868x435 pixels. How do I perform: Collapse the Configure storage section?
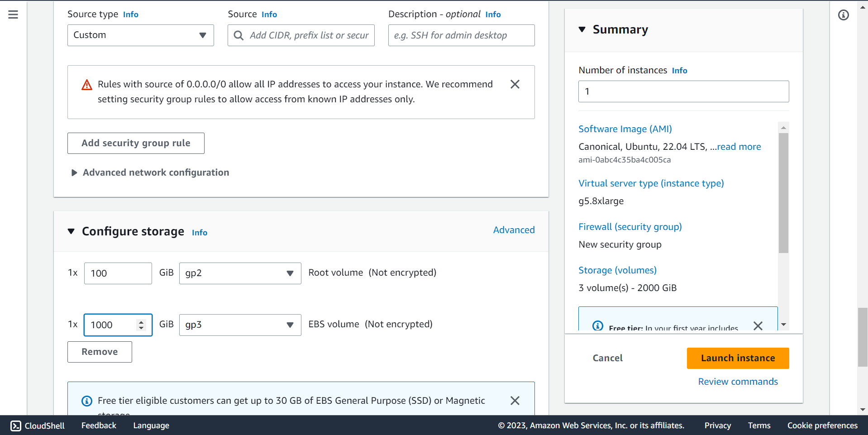coord(71,231)
